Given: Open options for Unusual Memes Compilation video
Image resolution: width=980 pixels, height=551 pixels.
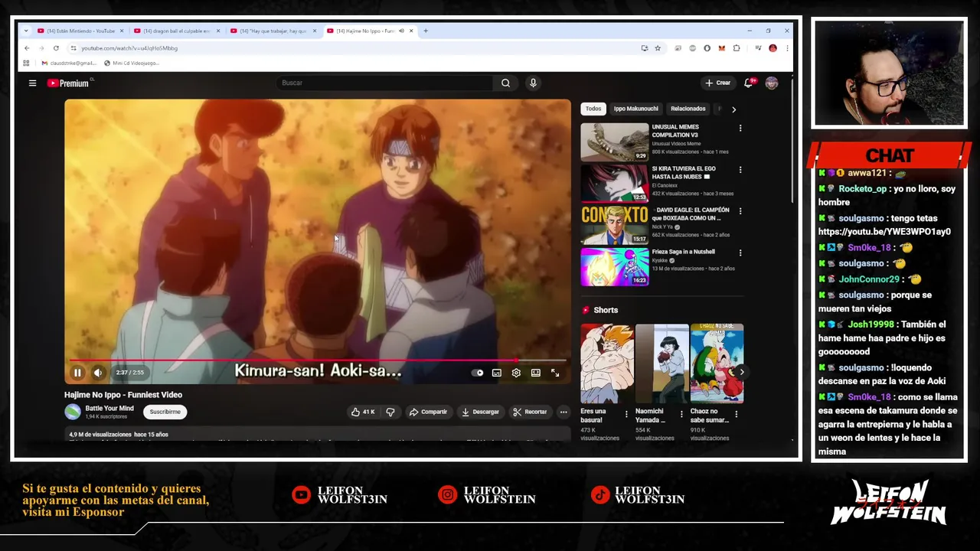Looking at the screenshot, I should (x=740, y=128).
